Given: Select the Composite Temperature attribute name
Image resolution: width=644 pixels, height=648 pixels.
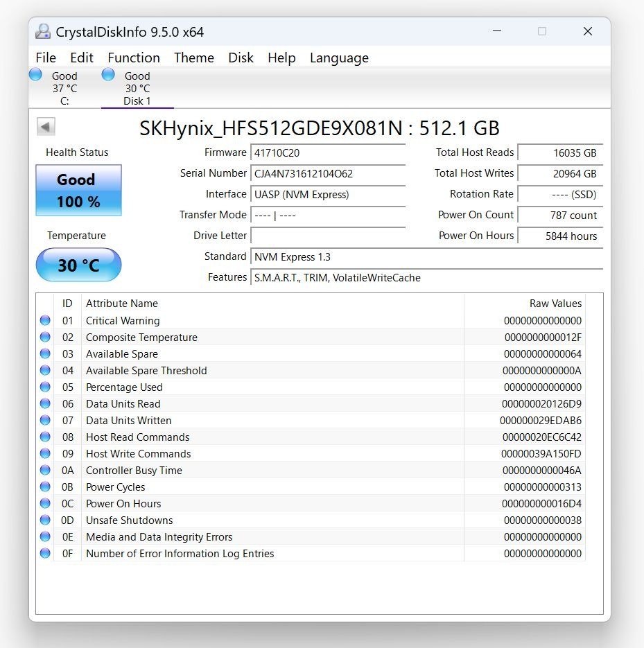Looking at the screenshot, I should point(141,338).
